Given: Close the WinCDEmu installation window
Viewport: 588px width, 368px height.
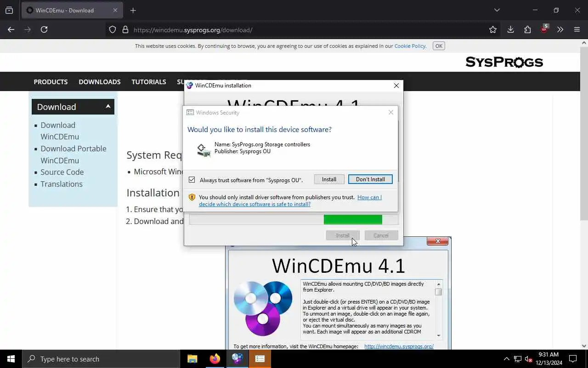Looking at the screenshot, I should tap(396, 86).
